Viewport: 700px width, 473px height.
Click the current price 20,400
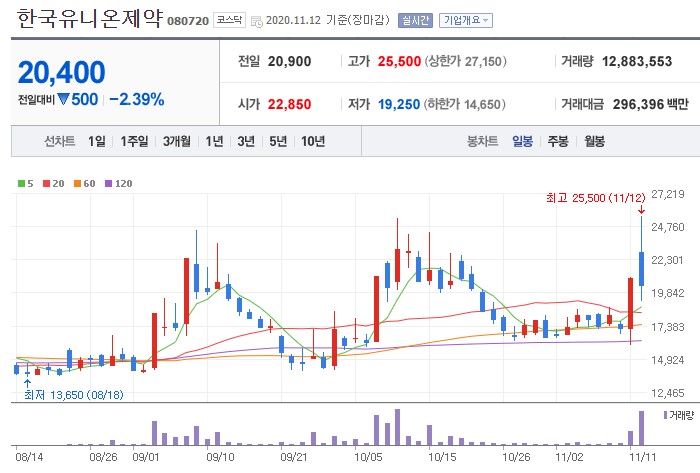(62, 72)
